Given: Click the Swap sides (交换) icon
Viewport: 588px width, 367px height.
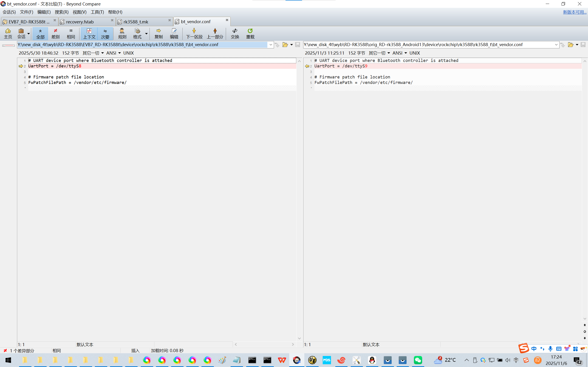Looking at the screenshot, I should coord(235,33).
